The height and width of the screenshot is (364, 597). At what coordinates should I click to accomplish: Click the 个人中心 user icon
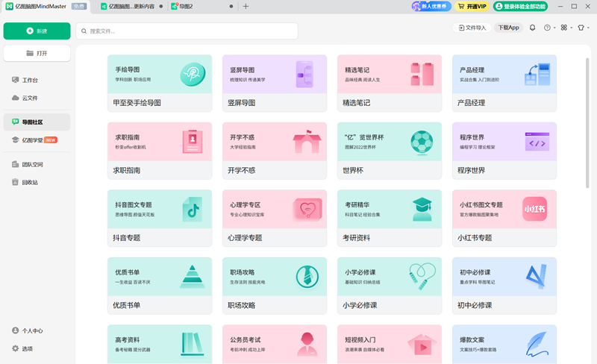pyautogui.click(x=16, y=330)
